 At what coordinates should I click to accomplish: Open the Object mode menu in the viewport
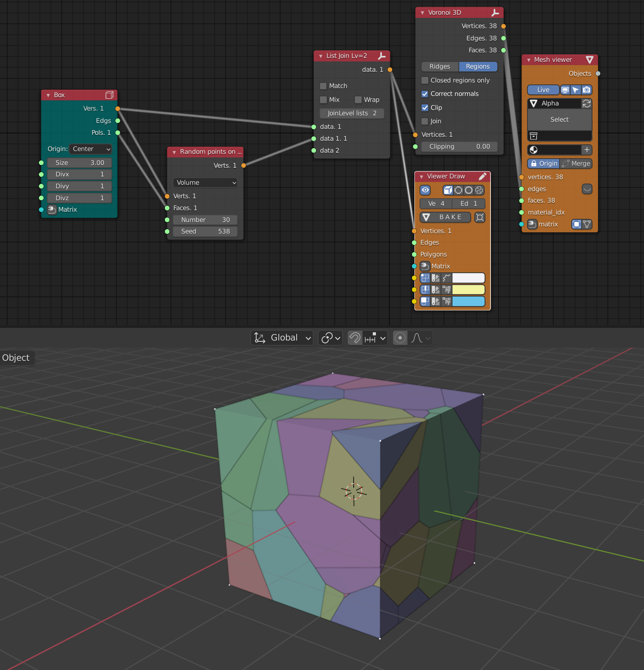pyautogui.click(x=16, y=358)
